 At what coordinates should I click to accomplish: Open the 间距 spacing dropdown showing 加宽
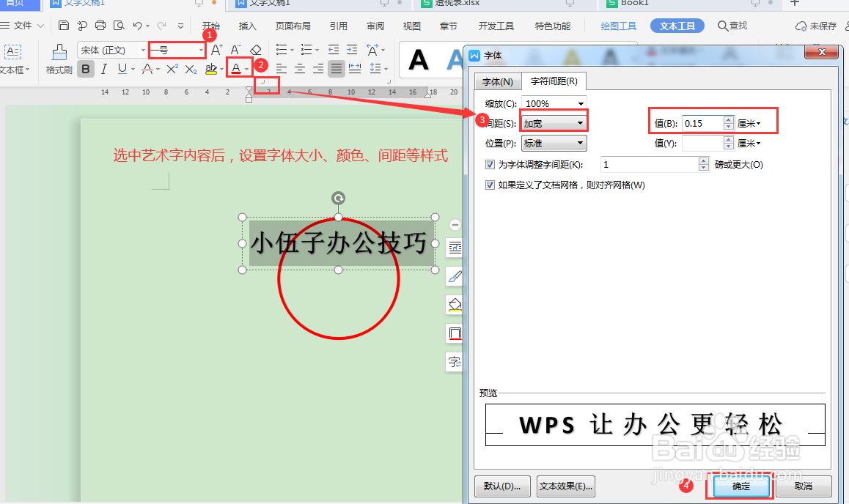554,122
